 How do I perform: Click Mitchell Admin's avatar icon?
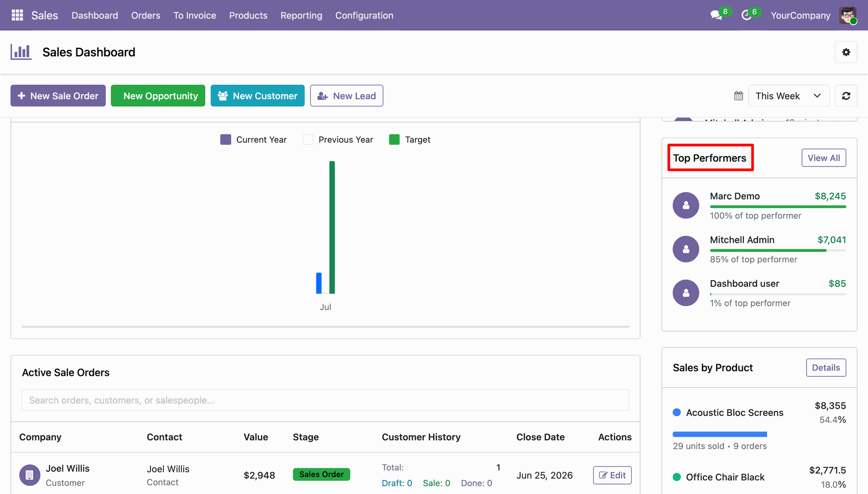click(x=686, y=249)
